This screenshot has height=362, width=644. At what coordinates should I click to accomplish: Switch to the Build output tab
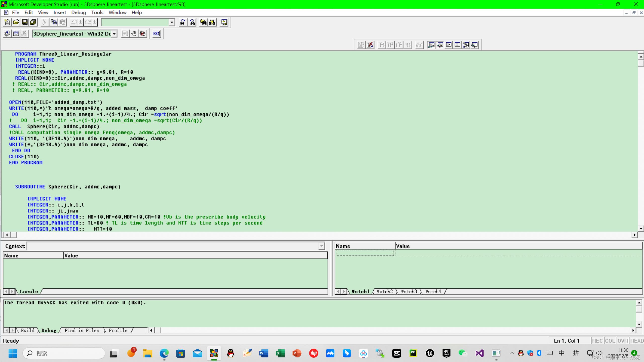(27, 330)
